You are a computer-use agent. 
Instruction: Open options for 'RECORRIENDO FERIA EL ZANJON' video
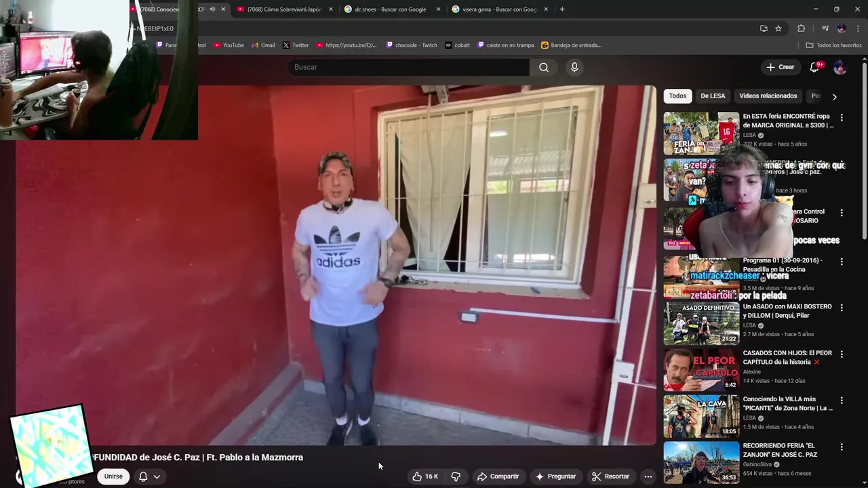point(842,447)
